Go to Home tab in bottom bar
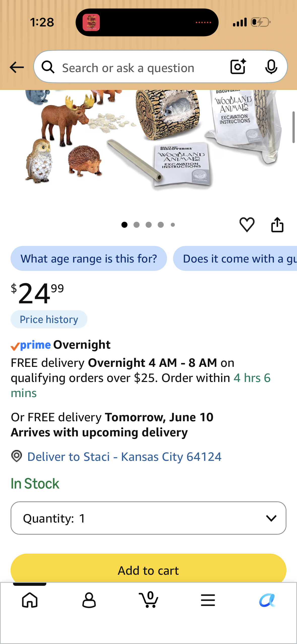Image resolution: width=297 pixels, height=644 pixels. (x=30, y=600)
